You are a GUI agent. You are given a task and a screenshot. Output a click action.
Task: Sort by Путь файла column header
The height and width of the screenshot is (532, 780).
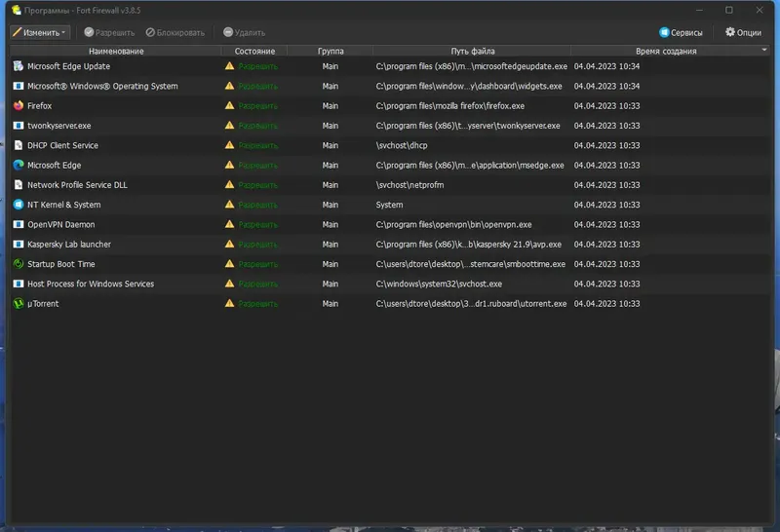tap(472, 51)
